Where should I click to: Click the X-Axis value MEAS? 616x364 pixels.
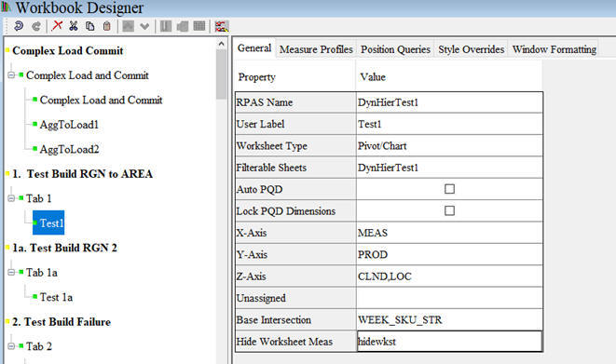(449, 233)
